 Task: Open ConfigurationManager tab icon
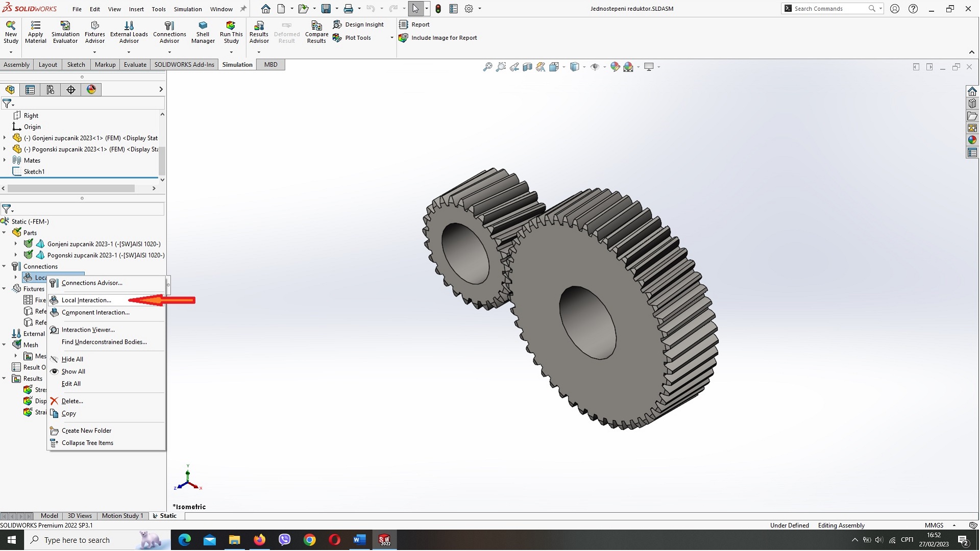(x=51, y=90)
